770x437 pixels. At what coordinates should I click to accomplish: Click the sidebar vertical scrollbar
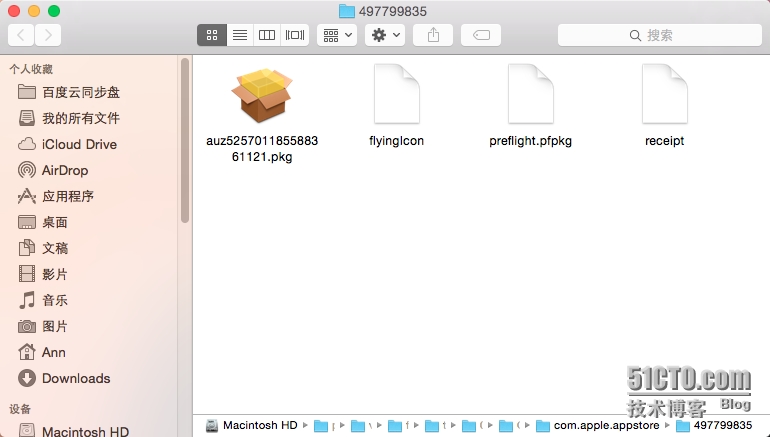[185, 140]
